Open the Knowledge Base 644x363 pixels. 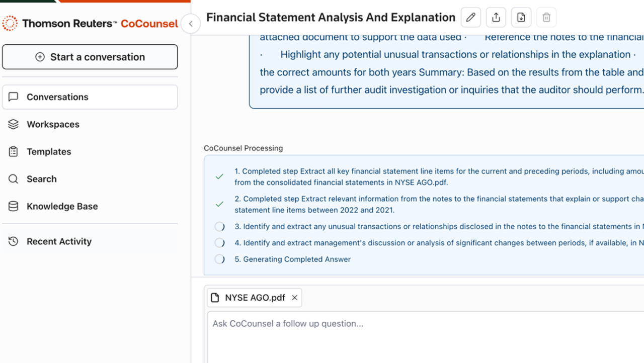[62, 206]
